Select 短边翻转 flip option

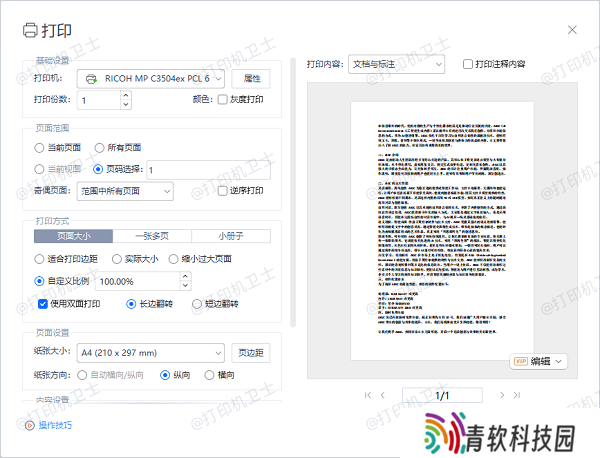tap(197, 304)
